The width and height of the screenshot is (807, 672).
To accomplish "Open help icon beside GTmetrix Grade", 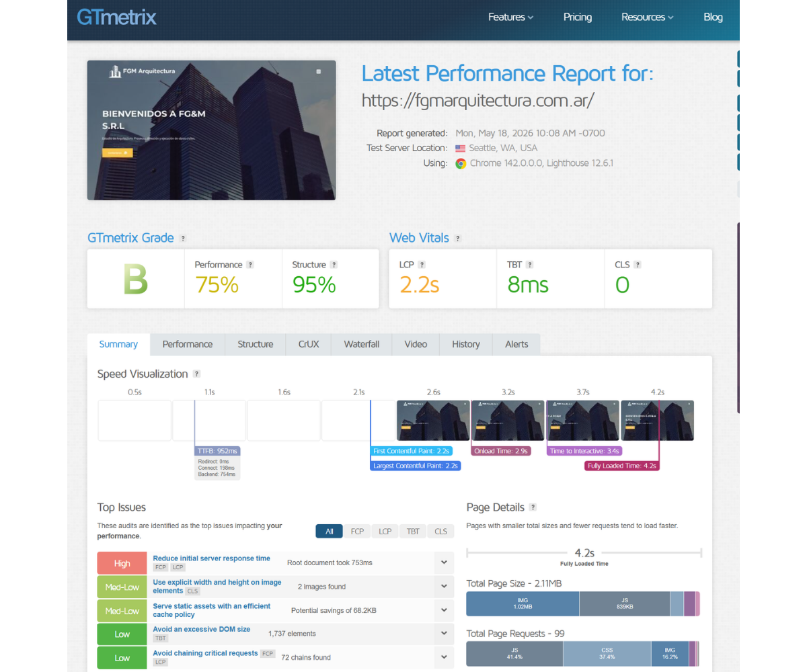I will 183,239.
